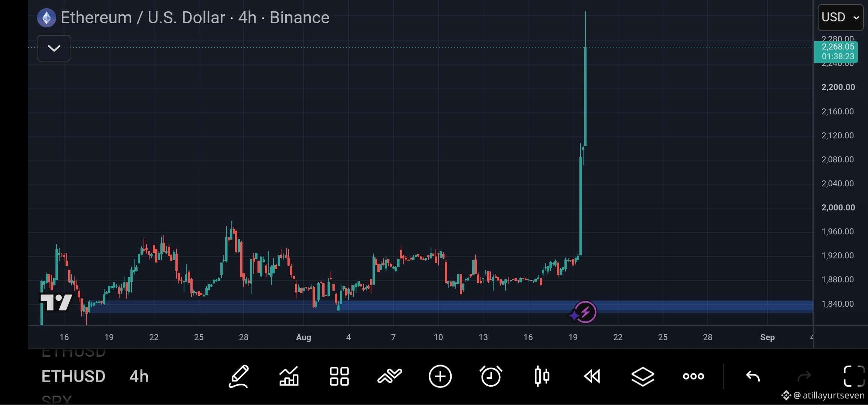Change the 4h interval in bottom bar
The image size is (868, 405).
[139, 376]
